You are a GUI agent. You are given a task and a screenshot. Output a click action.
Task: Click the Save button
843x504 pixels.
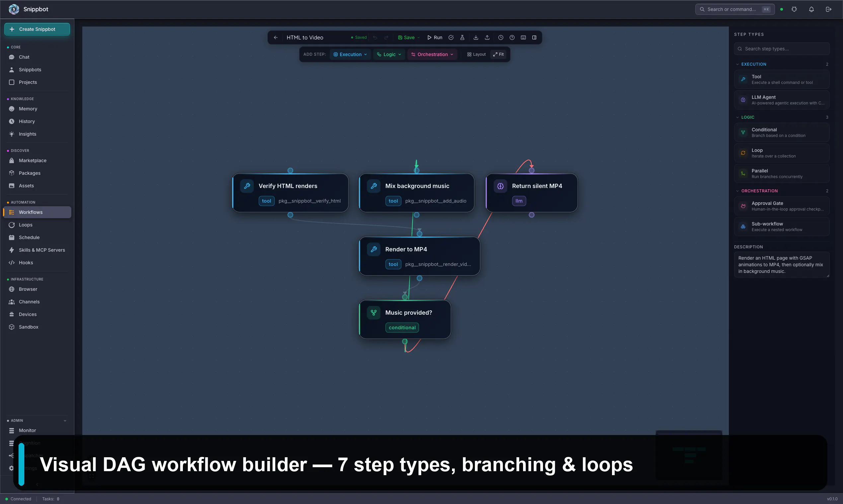tap(406, 37)
